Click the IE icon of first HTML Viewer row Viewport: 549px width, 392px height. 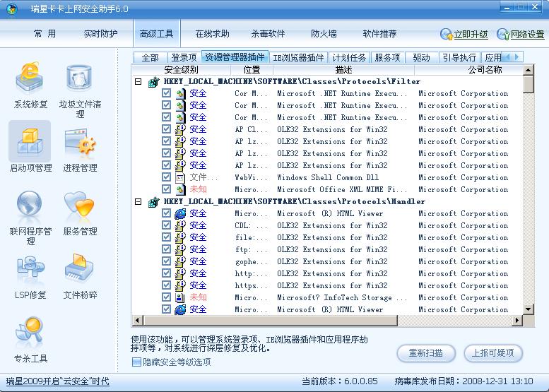pyautogui.click(x=180, y=213)
